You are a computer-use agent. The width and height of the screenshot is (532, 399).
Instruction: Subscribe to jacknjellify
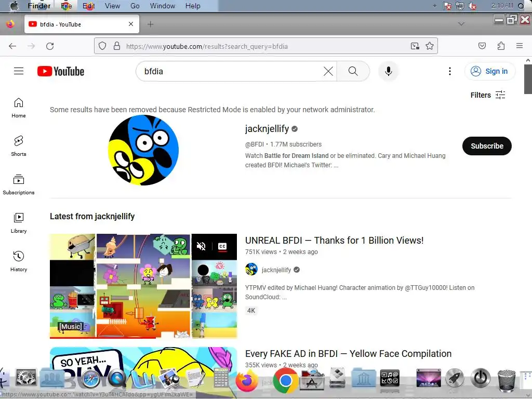coord(487,146)
